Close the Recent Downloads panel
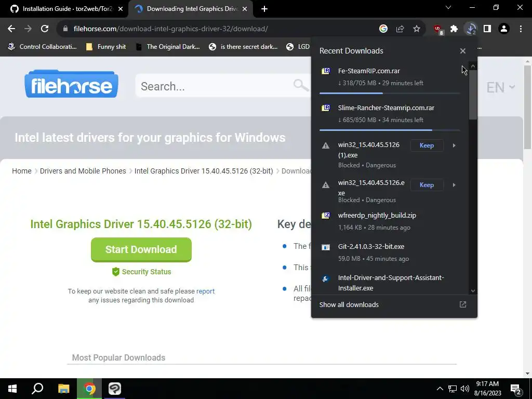Viewport: 532px width, 399px height. tap(463, 51)
